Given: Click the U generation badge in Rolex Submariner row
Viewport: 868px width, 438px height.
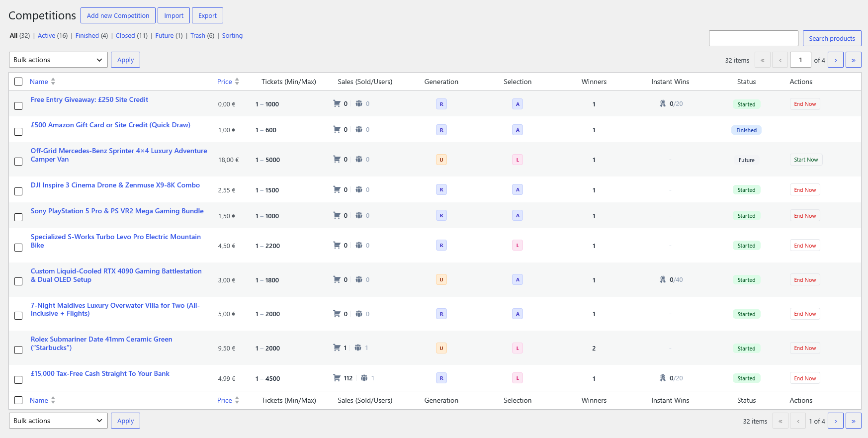Looking at the screenshot, I should point(441,348).
